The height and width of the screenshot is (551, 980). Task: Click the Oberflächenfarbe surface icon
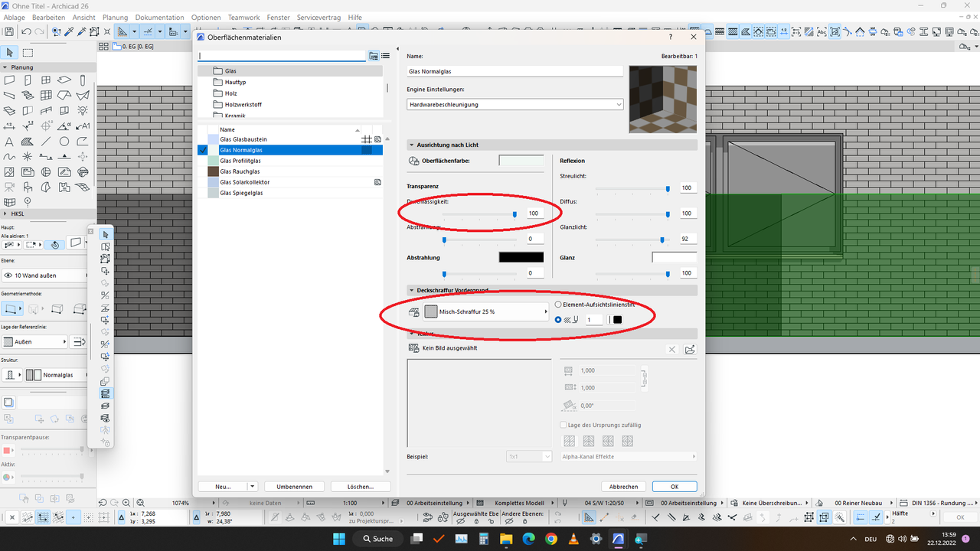click(x=413, y=161)
